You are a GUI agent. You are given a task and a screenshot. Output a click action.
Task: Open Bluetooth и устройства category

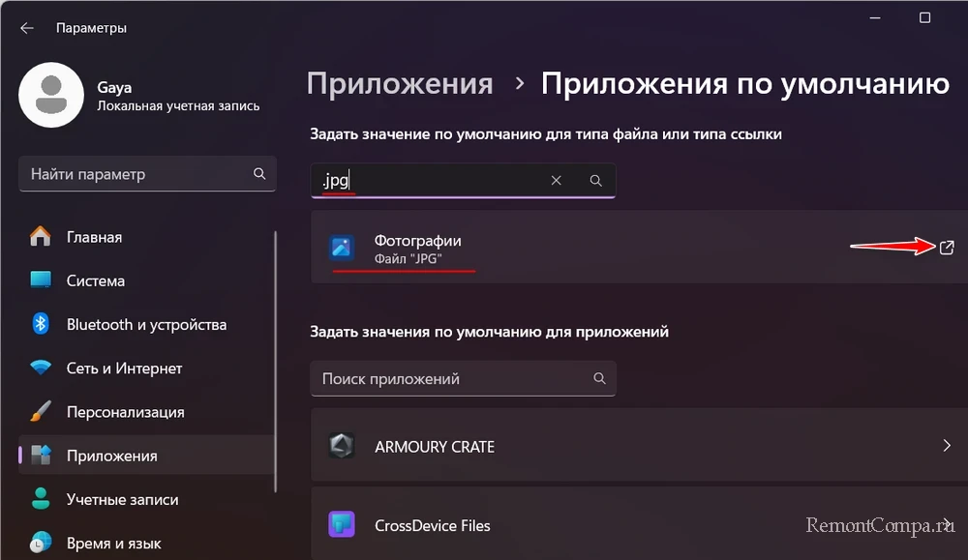click(x=147, y=324)
